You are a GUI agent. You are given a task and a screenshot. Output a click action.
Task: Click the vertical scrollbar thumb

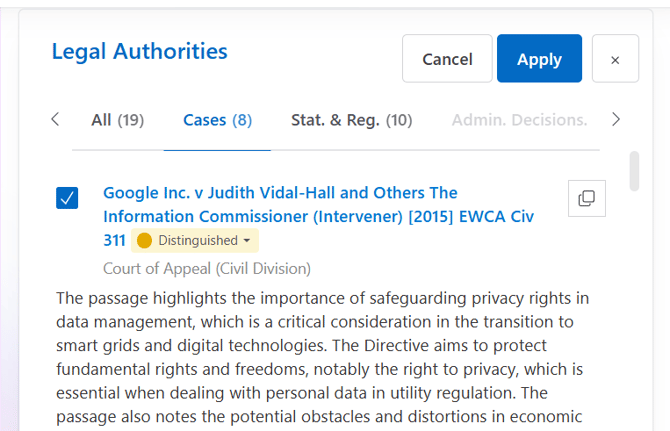click(635, 171)
